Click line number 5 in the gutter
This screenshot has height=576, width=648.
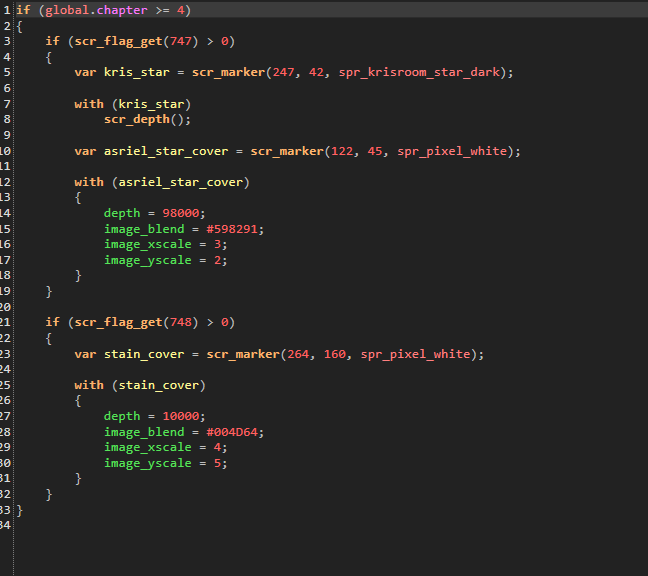coord(7,72)
